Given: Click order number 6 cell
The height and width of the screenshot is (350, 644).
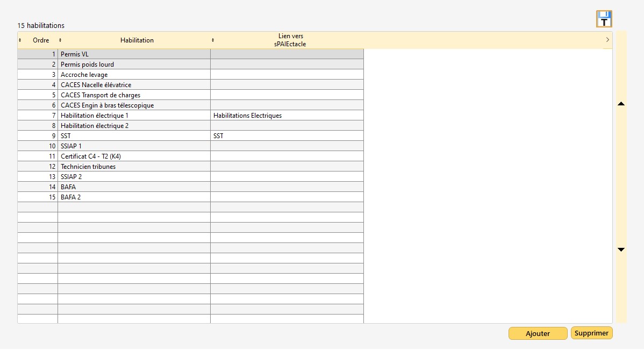Looking at the screenshot, I should click(38, 105).
